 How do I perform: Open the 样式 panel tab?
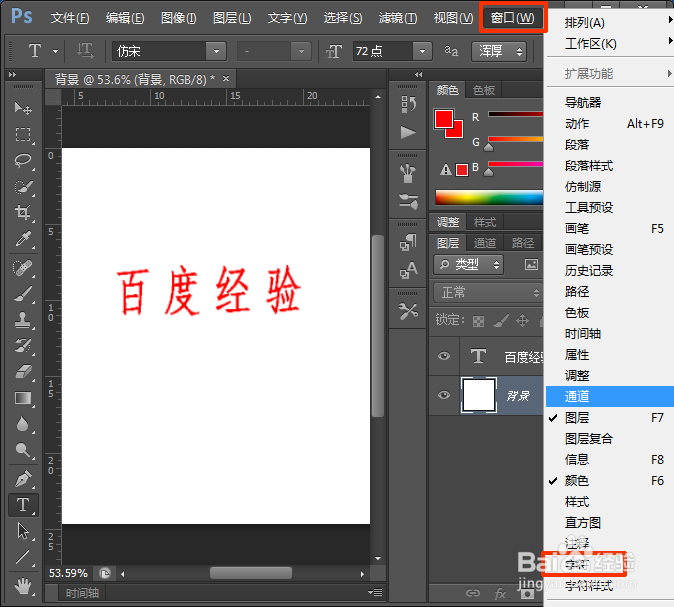click(x=484, y=222)
